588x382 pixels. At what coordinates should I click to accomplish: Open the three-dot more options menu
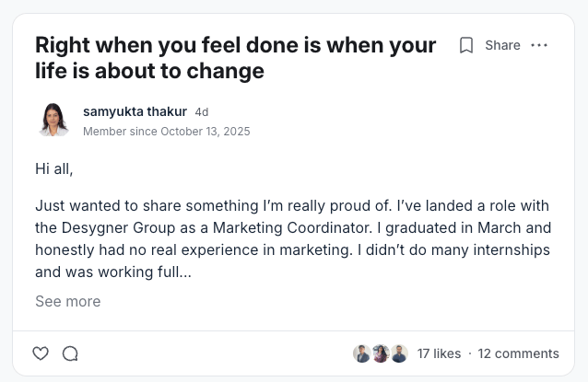[540, 45]
